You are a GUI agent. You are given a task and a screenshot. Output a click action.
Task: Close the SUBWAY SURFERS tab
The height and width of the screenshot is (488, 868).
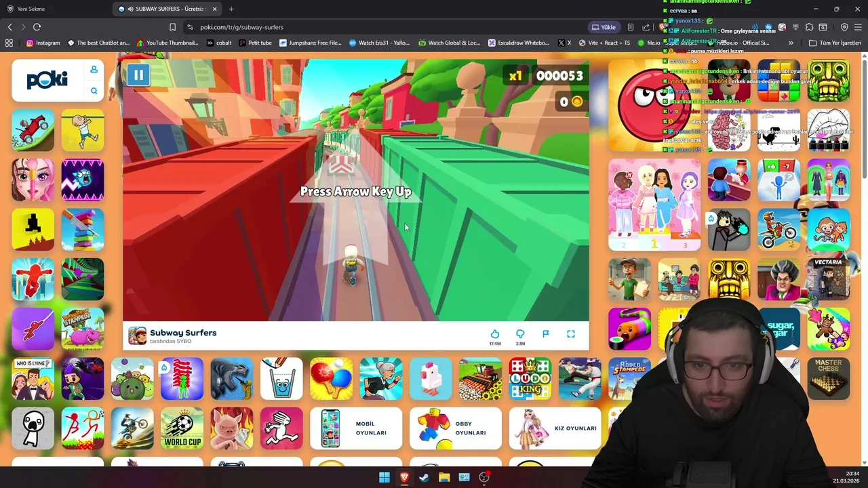point(215,9)
